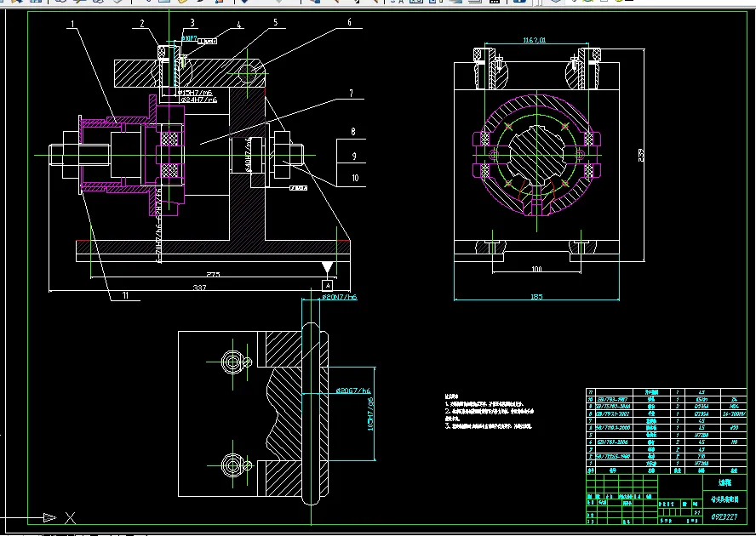Select part callout number 9
The width and height of the screenshot is (756, 536).
[x=354, y=156]
